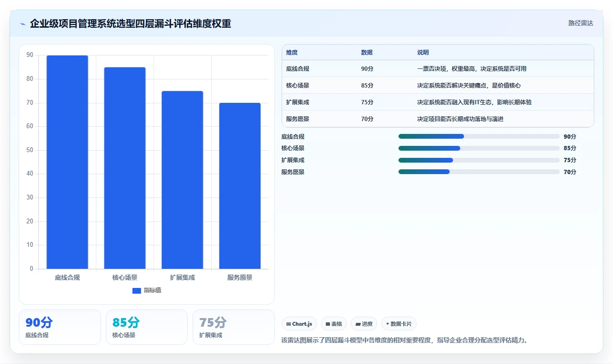Click the 核心场景 bar in chart

point(125,168)
